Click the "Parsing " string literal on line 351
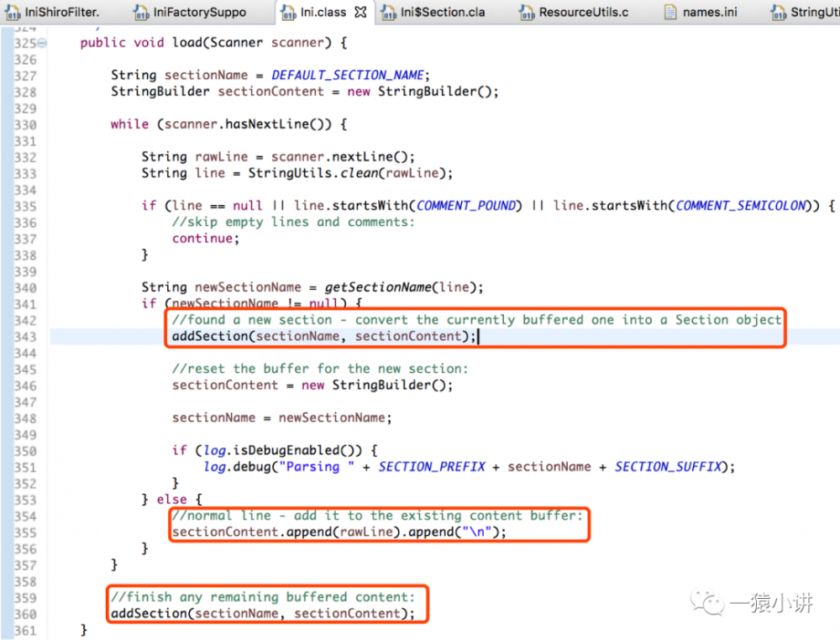 318,466
